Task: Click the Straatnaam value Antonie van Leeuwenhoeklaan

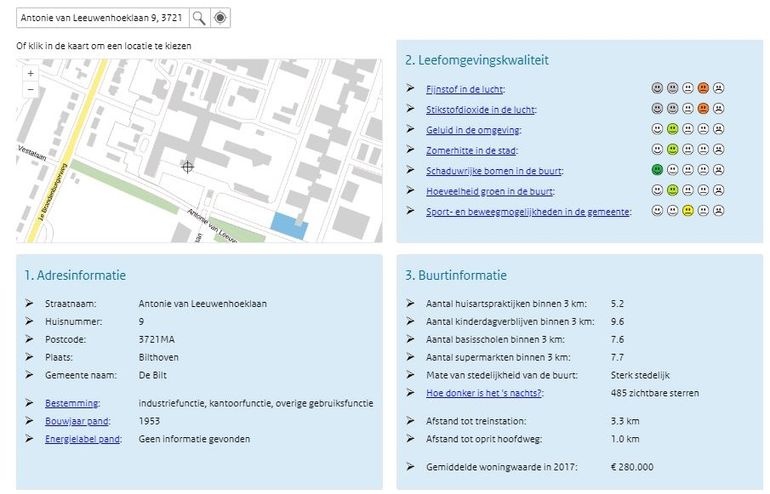Action: click(x=203, y=304)
